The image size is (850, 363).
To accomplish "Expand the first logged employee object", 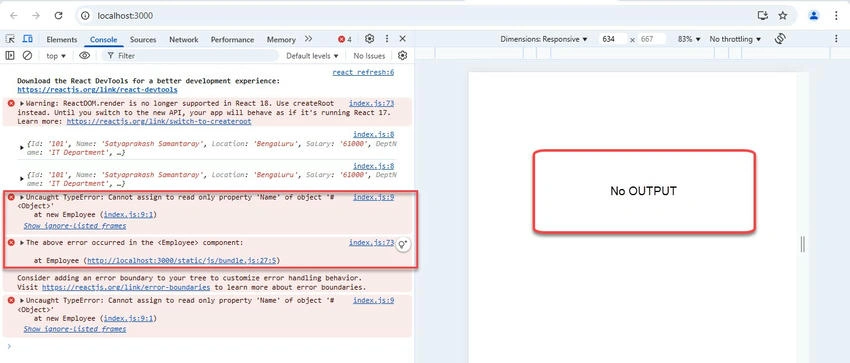I will coord(22,147).
